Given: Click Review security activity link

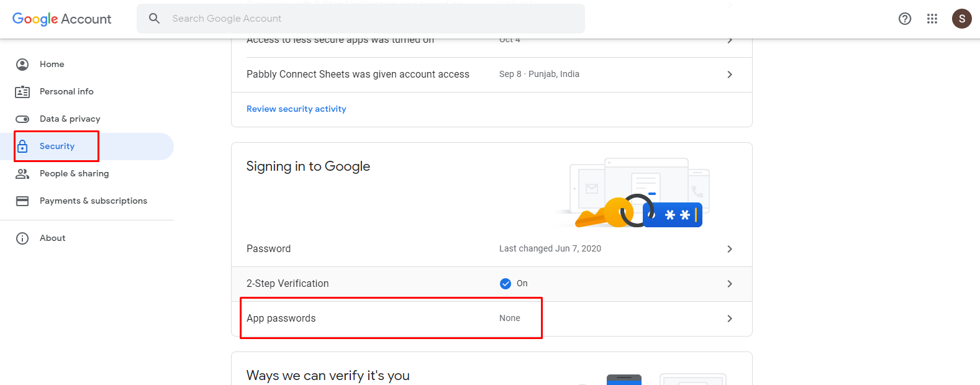Looking at the screenshot, I should pos(296,109).
